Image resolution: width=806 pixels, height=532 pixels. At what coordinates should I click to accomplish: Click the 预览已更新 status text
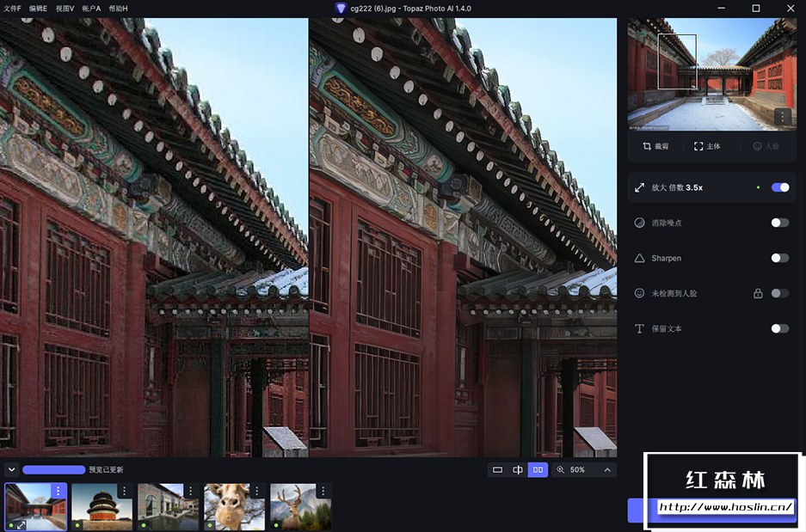click(x=106, y=470)
